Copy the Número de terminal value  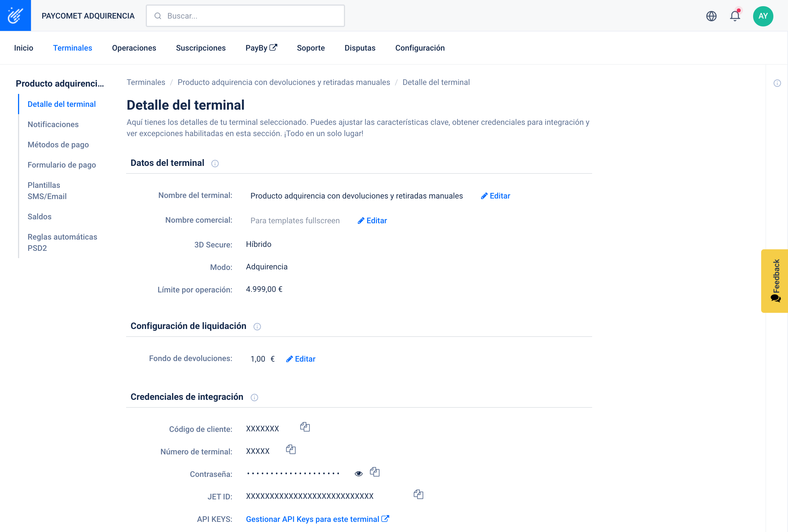pos(291,449)
